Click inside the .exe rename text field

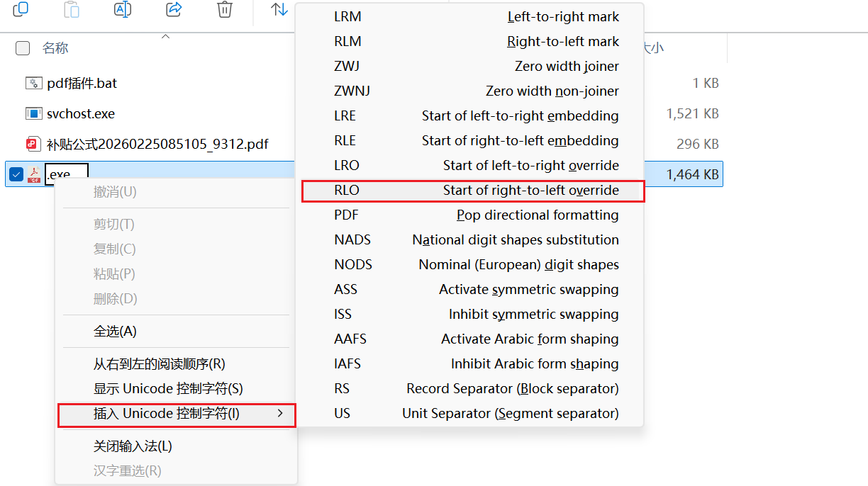(x=67, y=174)
